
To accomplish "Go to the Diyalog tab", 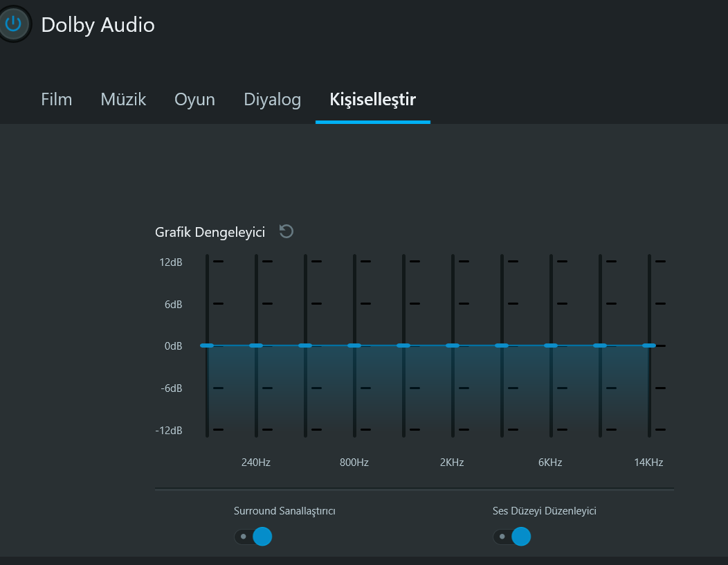I will (x=272, y=99).
